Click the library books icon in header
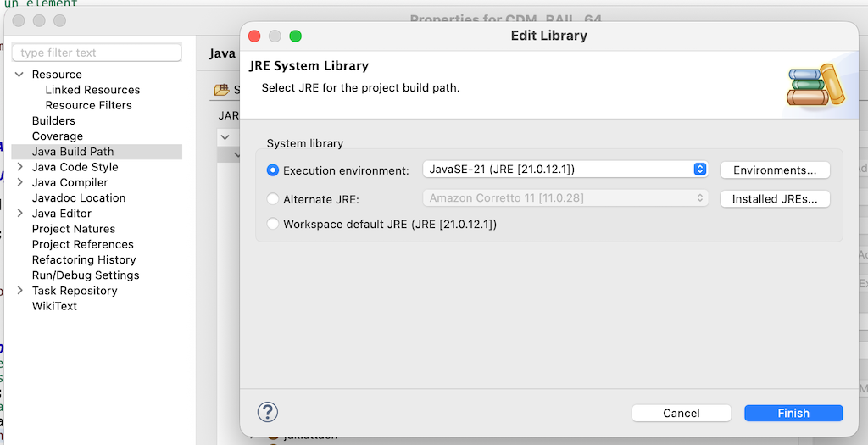This screenshot has height=445, width=868. click(816, 85)
